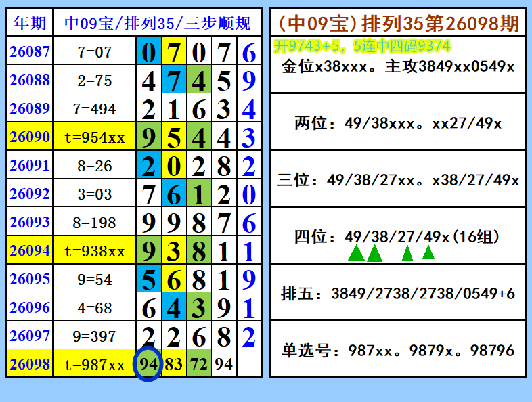Select the 金位x38xxx prediction row

(398, 67)
